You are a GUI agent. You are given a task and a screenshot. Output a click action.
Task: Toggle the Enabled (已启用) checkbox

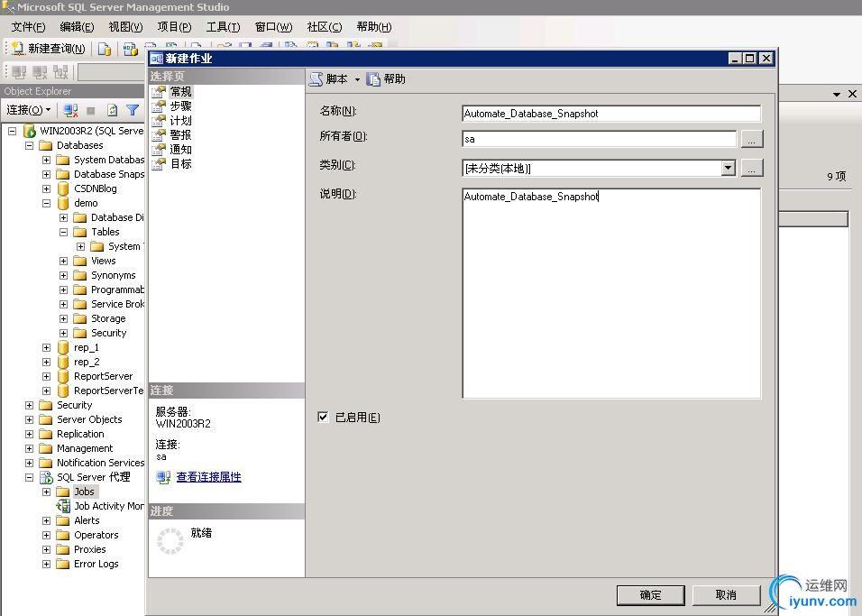323,417
